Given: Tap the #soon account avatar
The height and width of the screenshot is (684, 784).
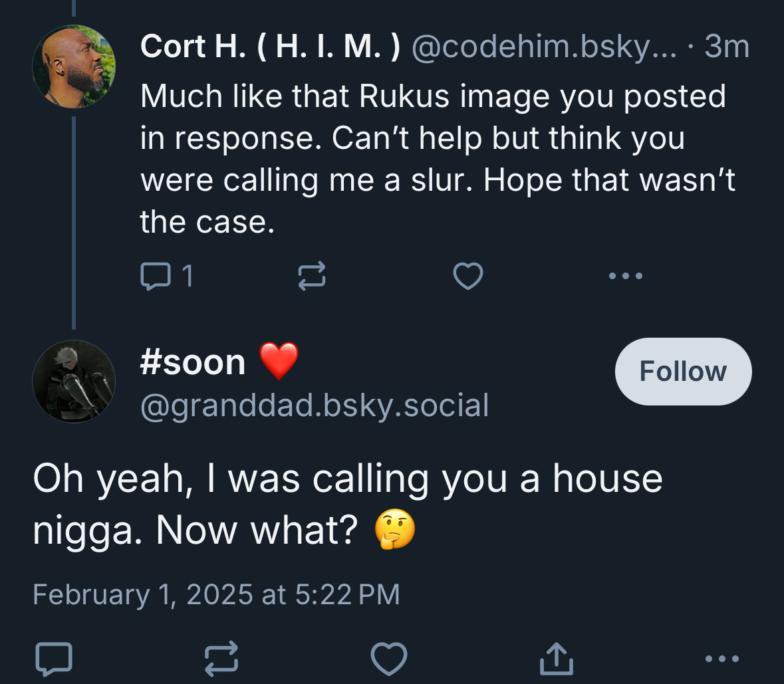Looking at the screenshot, I should [x=74, y=382].
